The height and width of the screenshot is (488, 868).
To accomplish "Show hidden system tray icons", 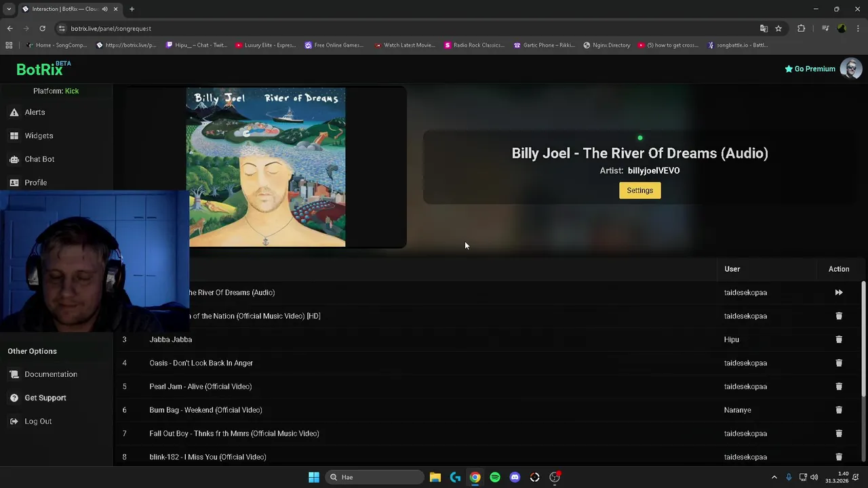I will 774,477.
